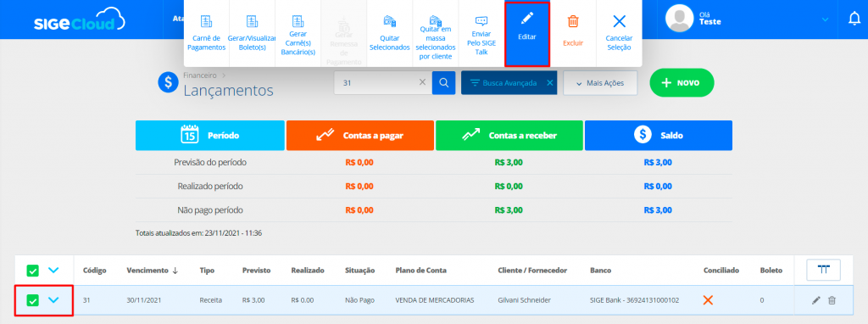
Task: Toggle the select-all header checkbox
Action: [33, 271]
